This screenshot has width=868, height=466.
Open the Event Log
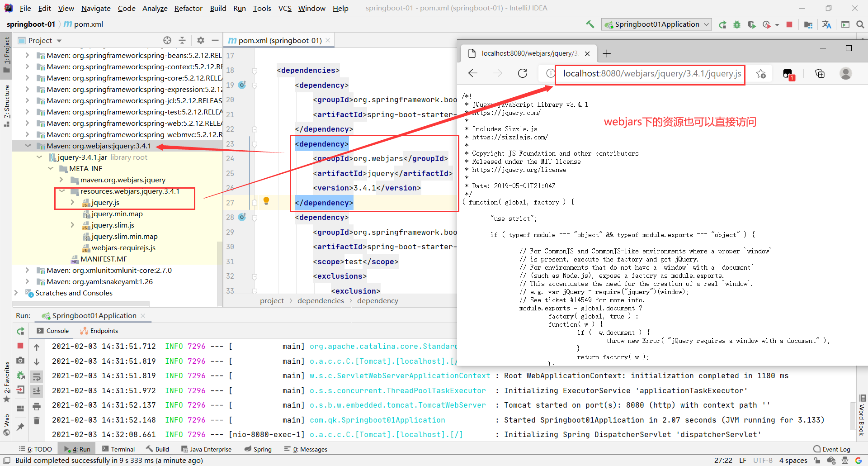(x=832, y=449)
